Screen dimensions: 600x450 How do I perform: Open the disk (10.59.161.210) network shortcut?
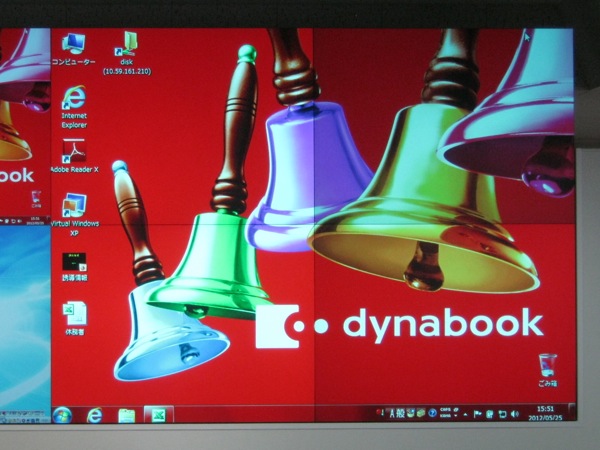click(x=126, y=44)
